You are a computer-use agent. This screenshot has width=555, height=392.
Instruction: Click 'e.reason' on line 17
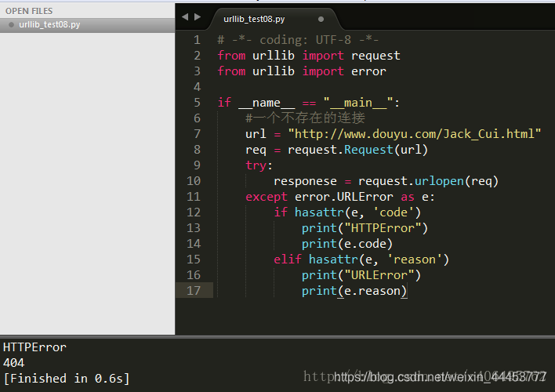(x=372, y=291)
